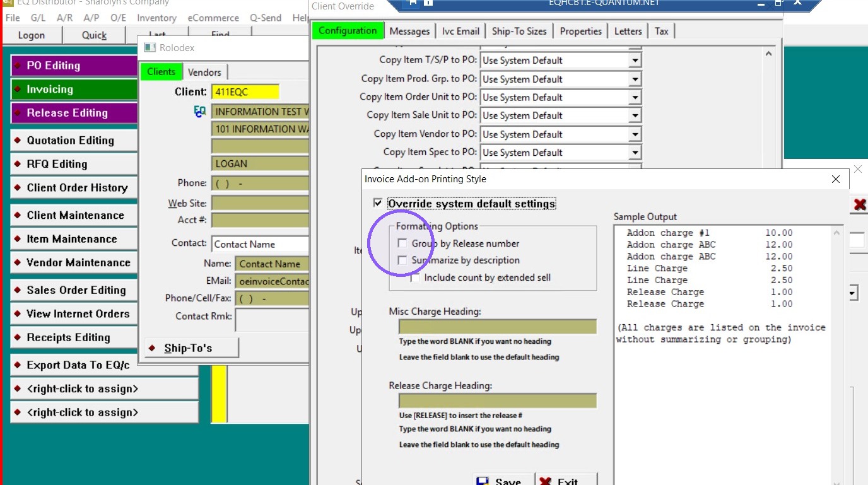Click the pin icon on the remote session bar
This screenshot has width=868, height=485.
(x=412, y=3)
